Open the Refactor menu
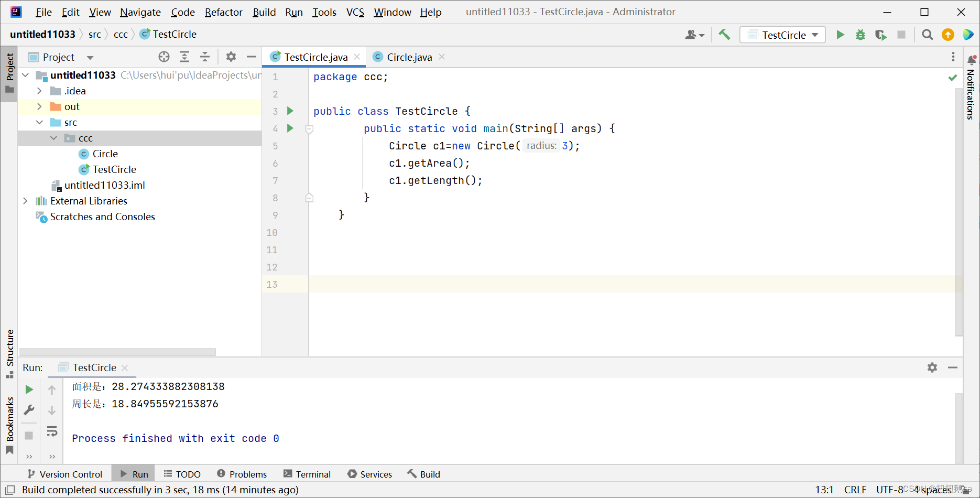Viewport: 980px width, 498px height. point(223,12)
